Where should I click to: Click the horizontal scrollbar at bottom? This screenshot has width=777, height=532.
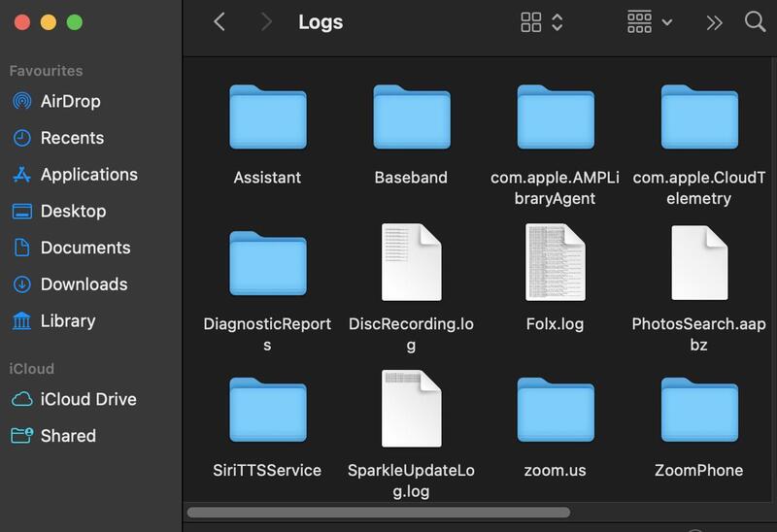click(x=378, y=512)
